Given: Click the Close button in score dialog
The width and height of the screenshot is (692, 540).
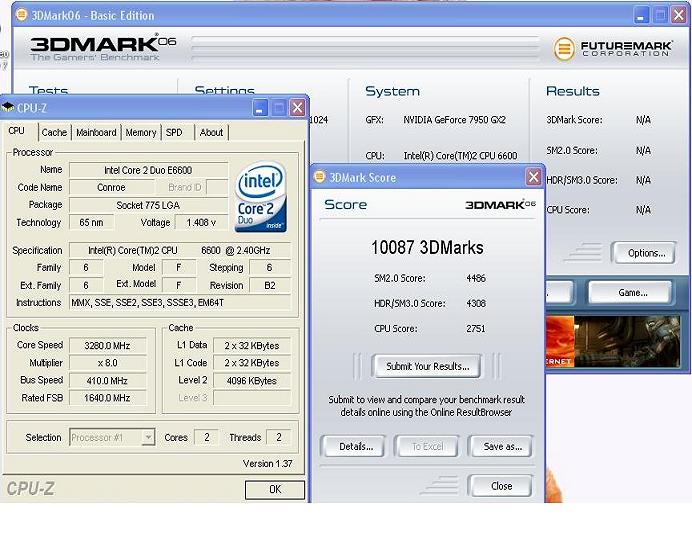Looking at the screenshot, I should click(501, 486).
